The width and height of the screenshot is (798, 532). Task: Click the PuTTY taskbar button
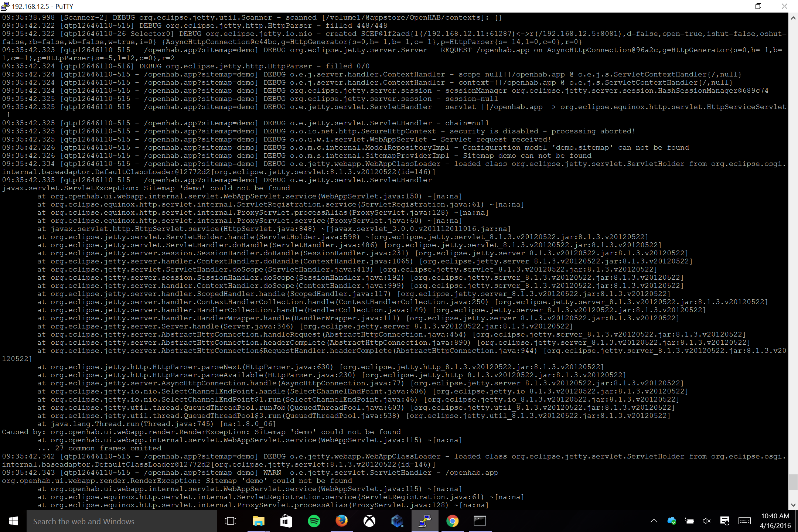click(424, 521)
